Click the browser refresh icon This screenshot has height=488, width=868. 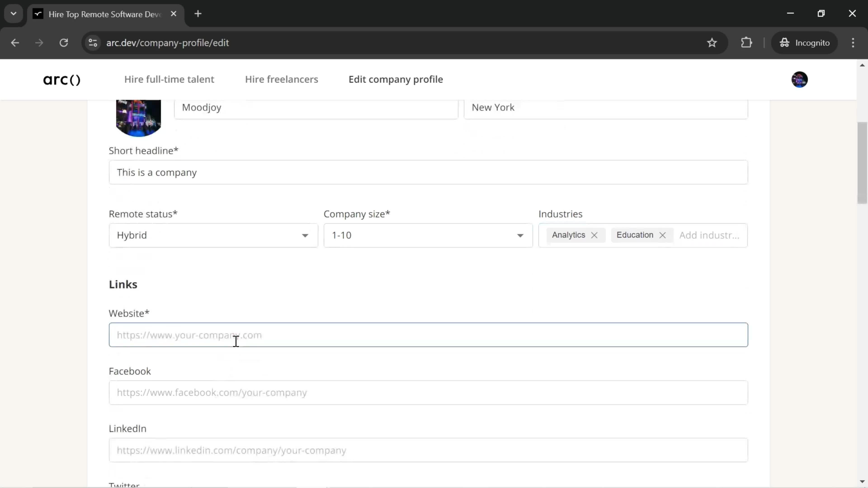pyautogui.click(x=64, y=42)
